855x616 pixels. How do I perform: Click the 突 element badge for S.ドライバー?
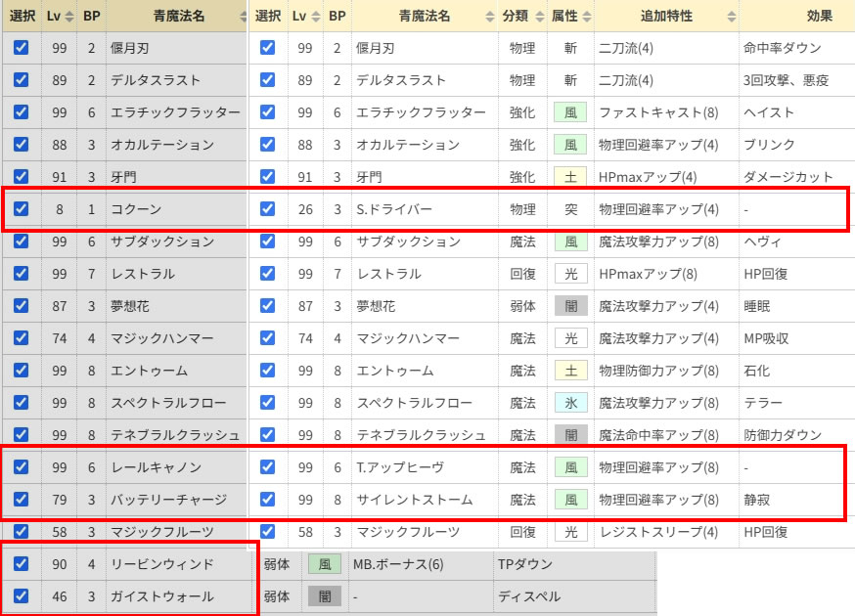click(x=569, y=209)
